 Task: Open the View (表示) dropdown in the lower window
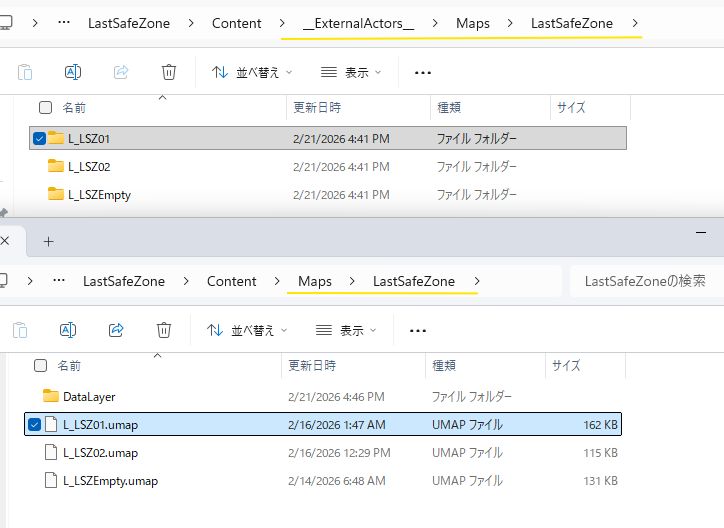click(346, 330)
